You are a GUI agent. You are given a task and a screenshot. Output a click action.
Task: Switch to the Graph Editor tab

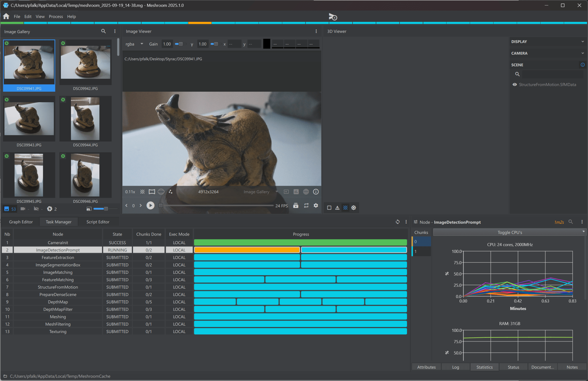(21, 222)
